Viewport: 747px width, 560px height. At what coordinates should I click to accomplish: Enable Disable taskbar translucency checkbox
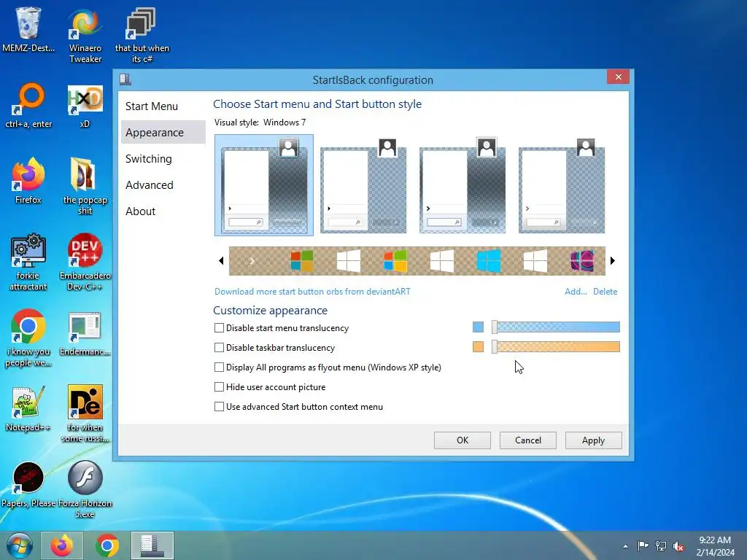tap(219, 348)
